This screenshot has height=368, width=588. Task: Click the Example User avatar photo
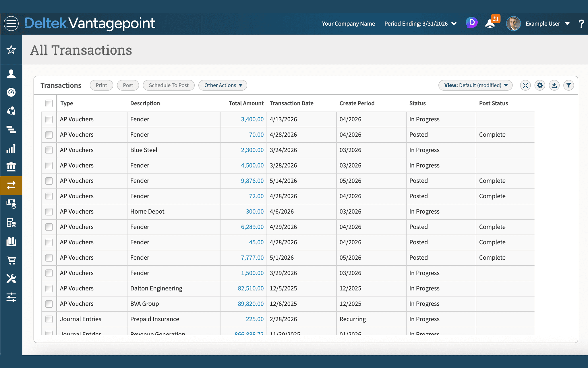click(x=513, y=24)
